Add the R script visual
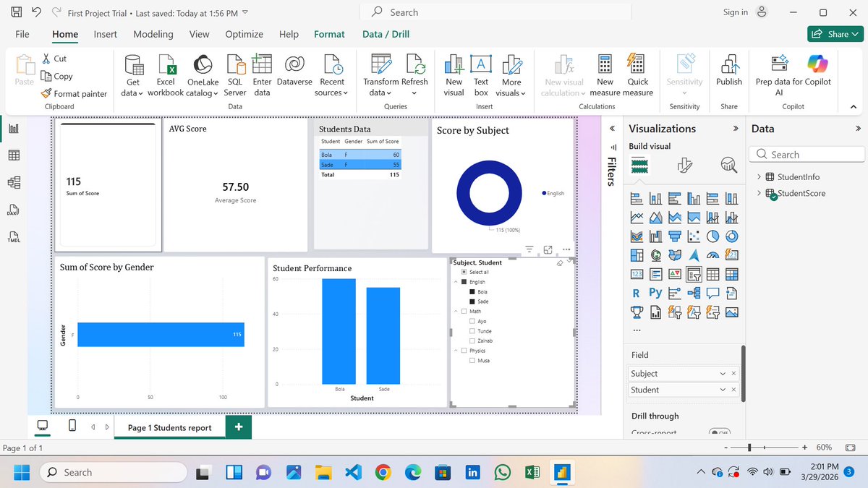 pos(637,293)
